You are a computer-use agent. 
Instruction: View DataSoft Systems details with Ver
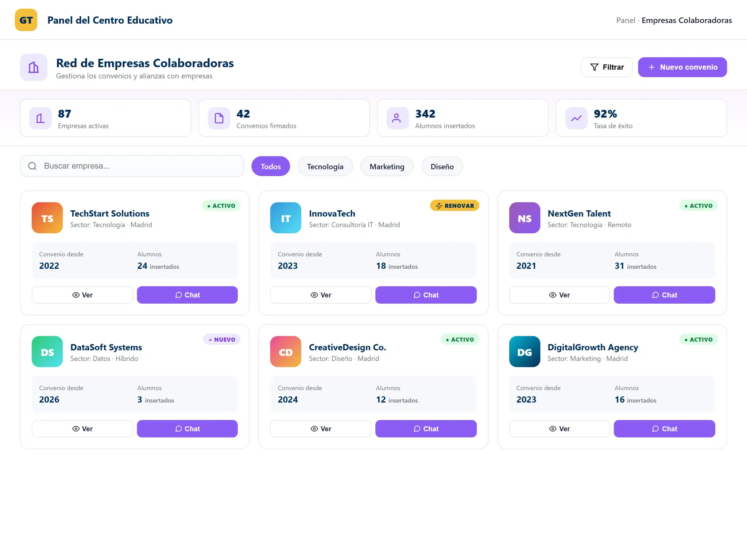tap(82, 429)
